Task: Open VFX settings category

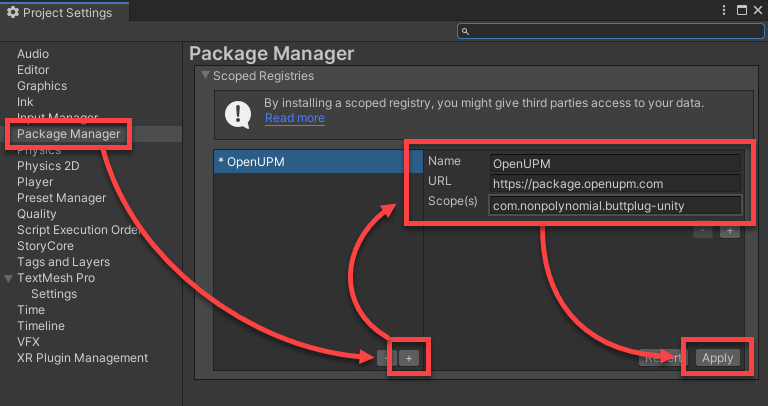Action: tap(28, 342)
